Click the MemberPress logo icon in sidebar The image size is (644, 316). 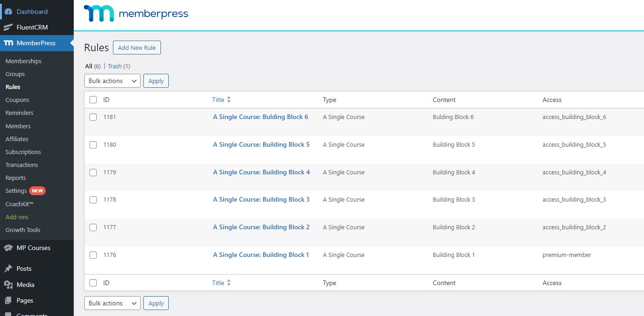pyautogui.click(x=8, y=43)
